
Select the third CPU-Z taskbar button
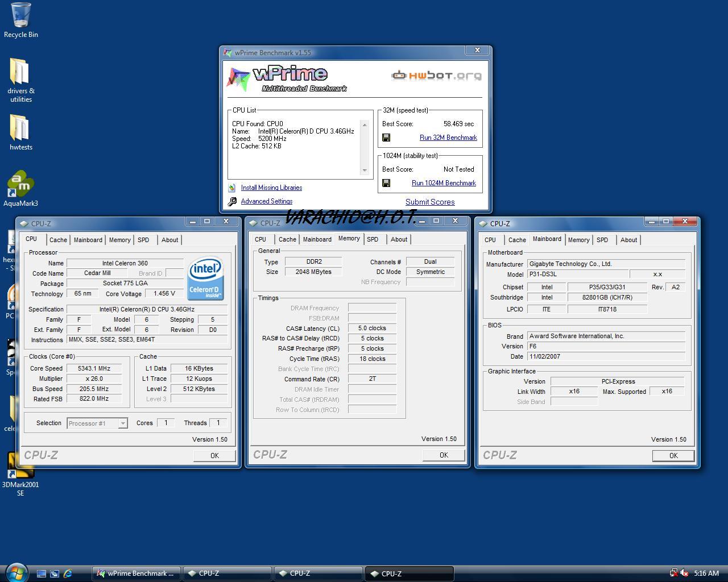409,573
